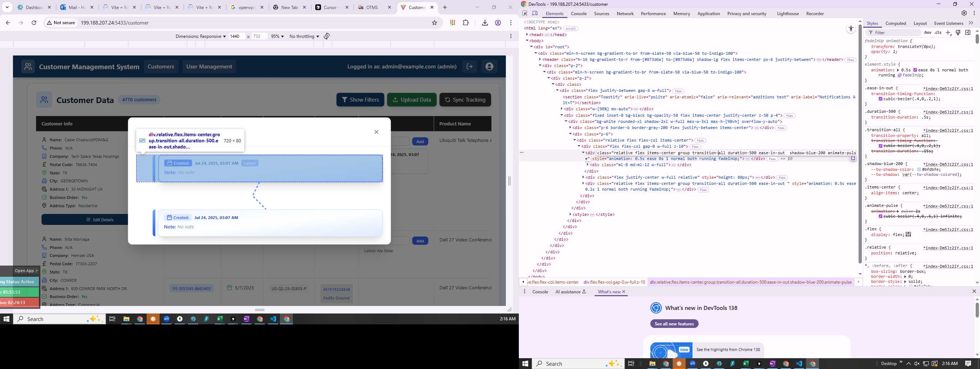The width and height of the screenshot is (980, 369).
Task: Click the Elements panel vertical scrollbar
Action: pyautogui.click(x=860, y=145)
